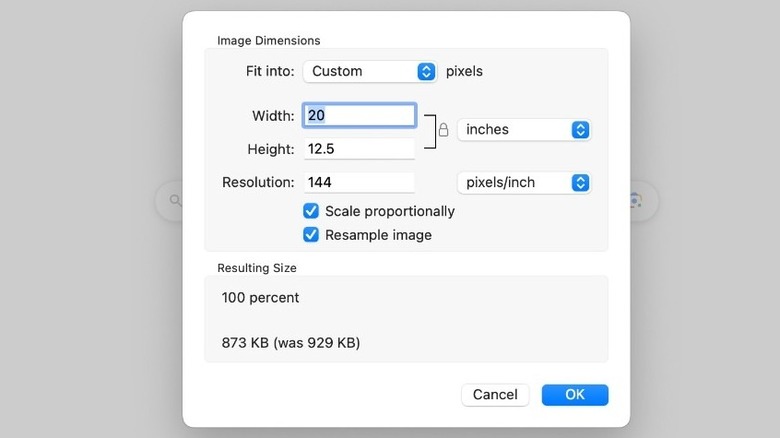Click the Scale proportionally label text

click(x=390, y=211)
